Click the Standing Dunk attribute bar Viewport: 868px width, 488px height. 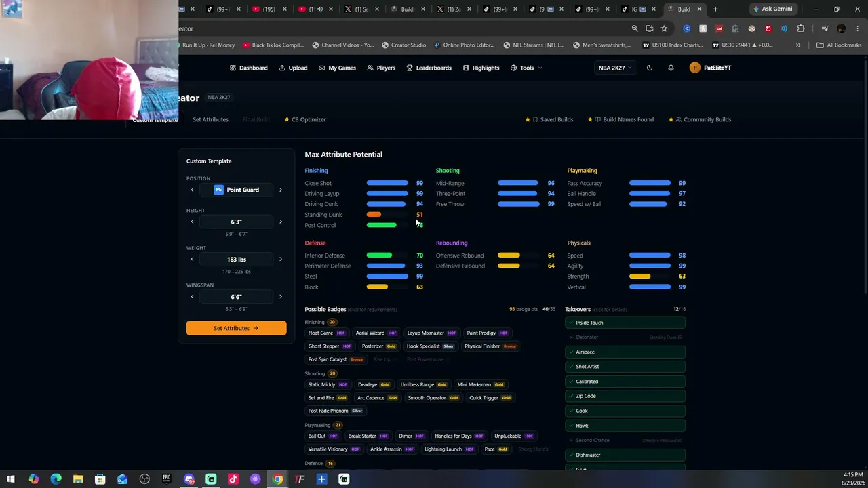point(387,215)
